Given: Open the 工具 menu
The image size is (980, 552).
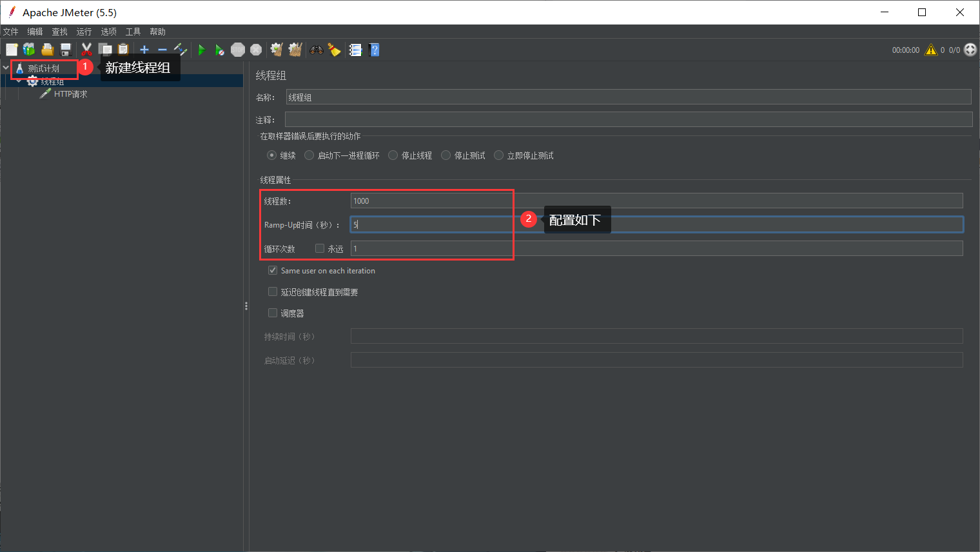Looking at the screenshot, I should 133,32.
